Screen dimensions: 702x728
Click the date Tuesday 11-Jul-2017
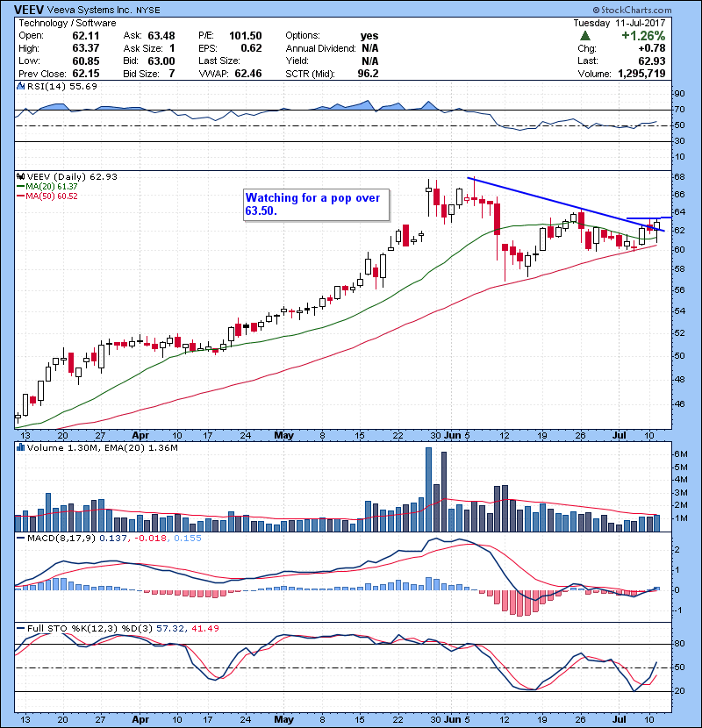[620, 23]
